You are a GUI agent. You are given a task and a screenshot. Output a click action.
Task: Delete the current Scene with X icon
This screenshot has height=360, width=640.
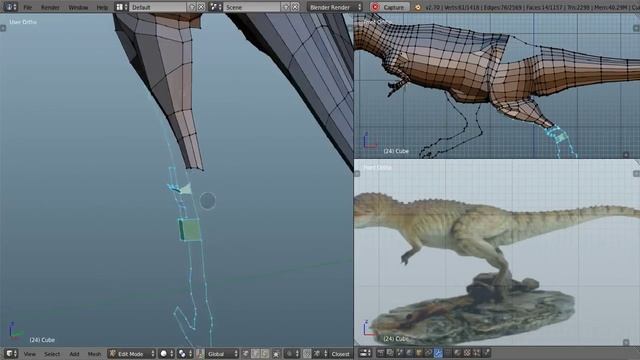point(295,7)
